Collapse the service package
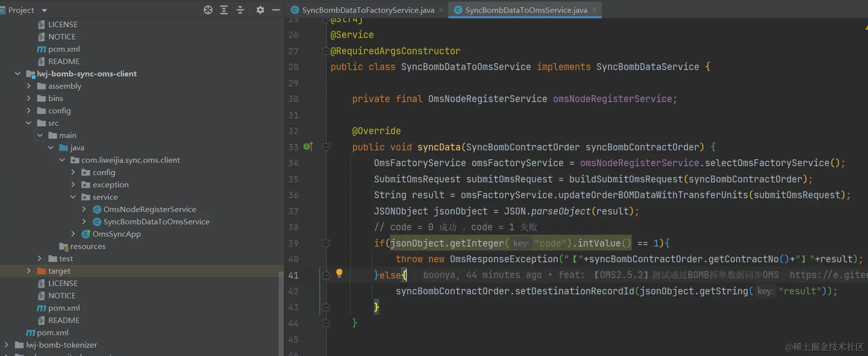 coord(73,197)
